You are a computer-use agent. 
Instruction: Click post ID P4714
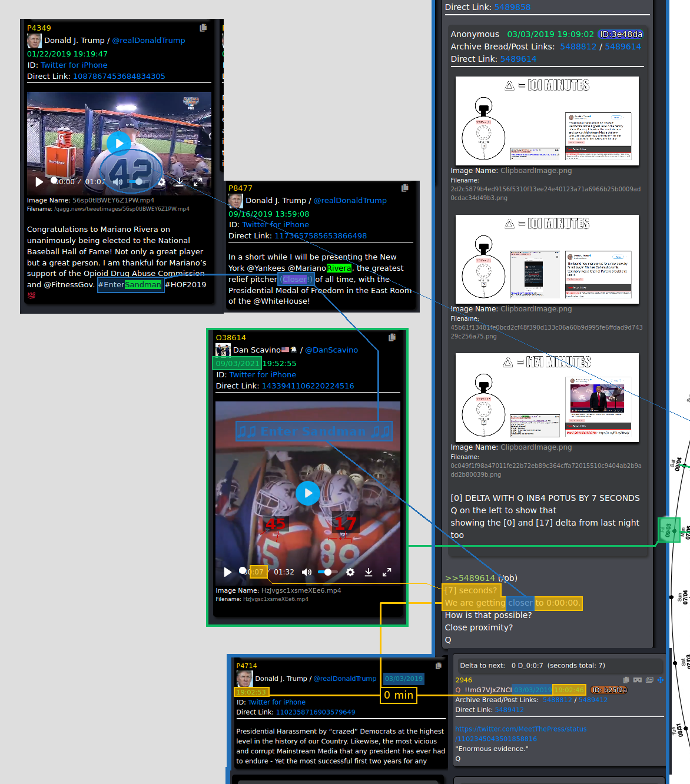(x=247, y=666)
